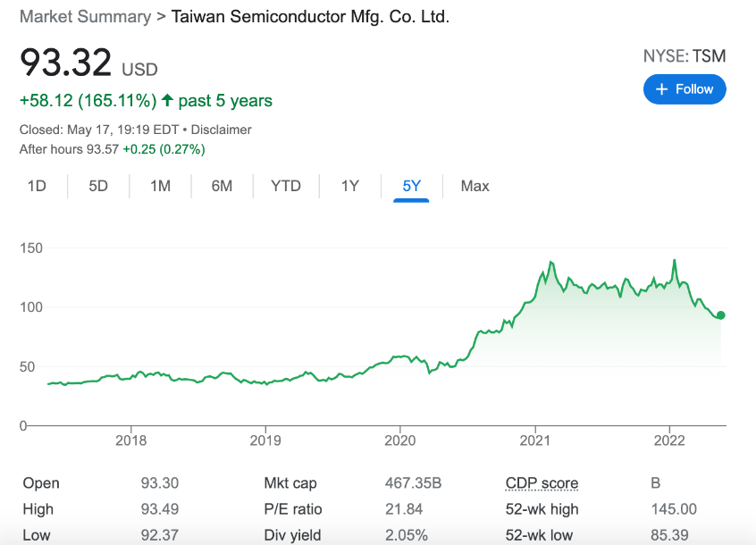Image resolution: width=756 pixels, height=545 pixels.
Task: Click the Low value 92.37
Action: point(160,535)
